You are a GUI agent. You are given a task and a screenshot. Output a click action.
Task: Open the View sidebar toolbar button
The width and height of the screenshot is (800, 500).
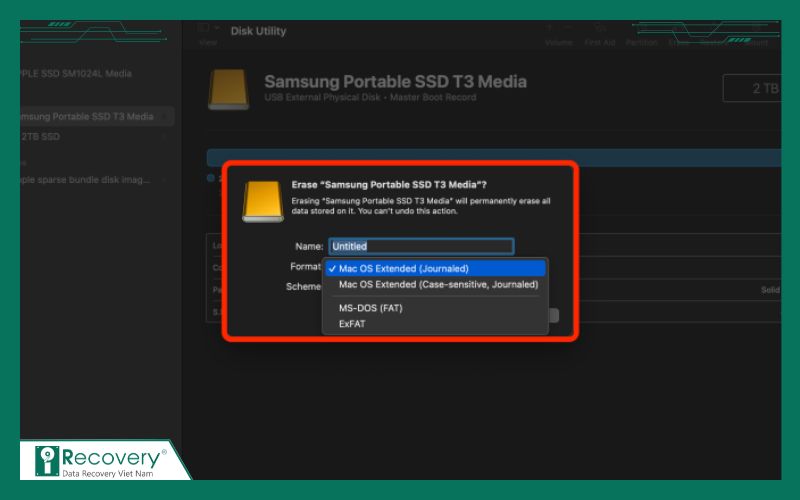point(208,35)
